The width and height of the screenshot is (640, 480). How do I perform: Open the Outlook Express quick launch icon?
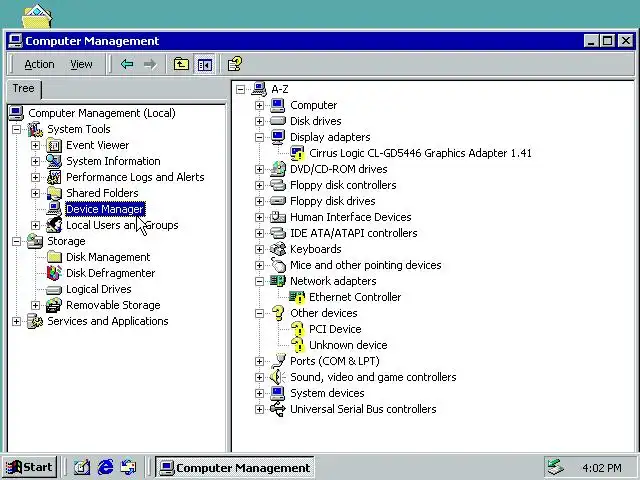[128, 467]
